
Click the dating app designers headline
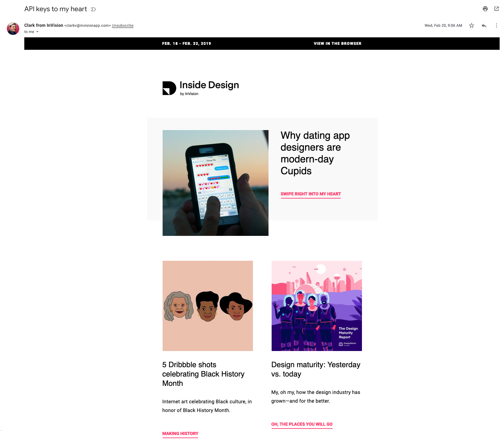[315, 153]
